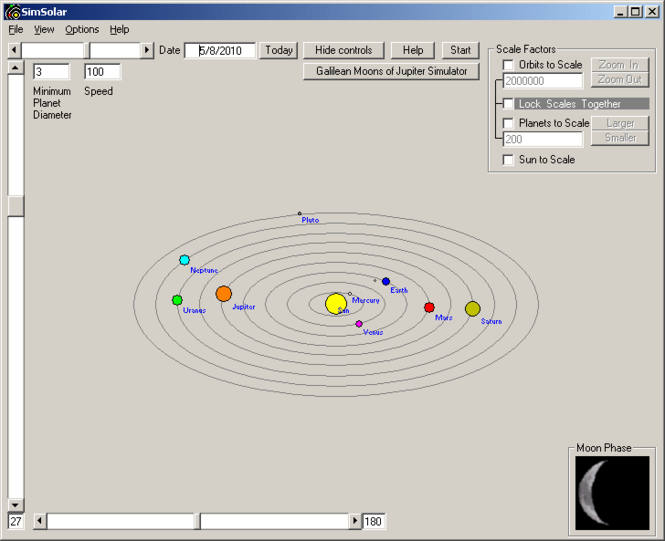Click the Larger planets button
The width and height of the screenshot is (665, 541).
pos(620,123)
